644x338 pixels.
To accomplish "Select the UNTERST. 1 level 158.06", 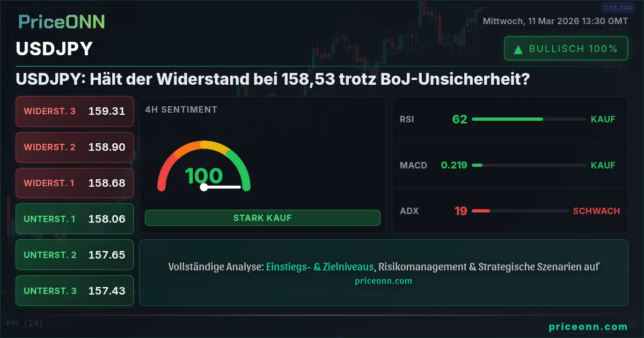I will click(75, 219).
